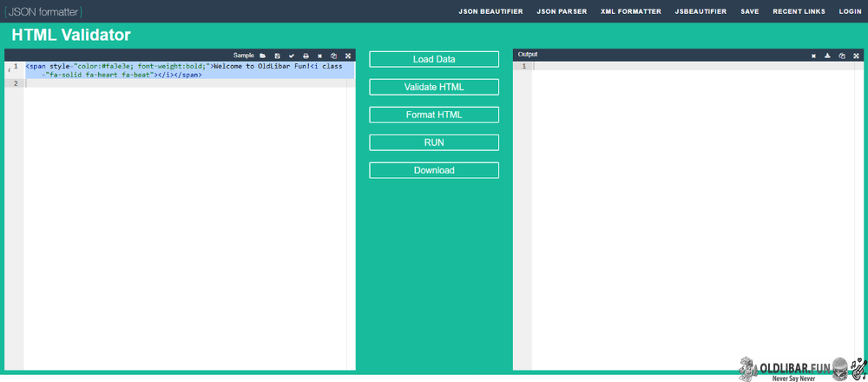Place cursor in empty Output editor area

coord(692,216)
